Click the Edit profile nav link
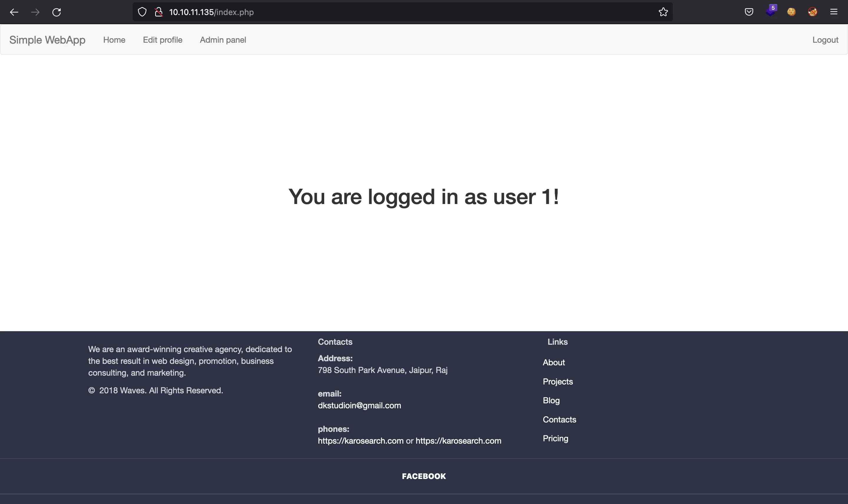Viewport: 848px width, 504px height. pos(163,40)
